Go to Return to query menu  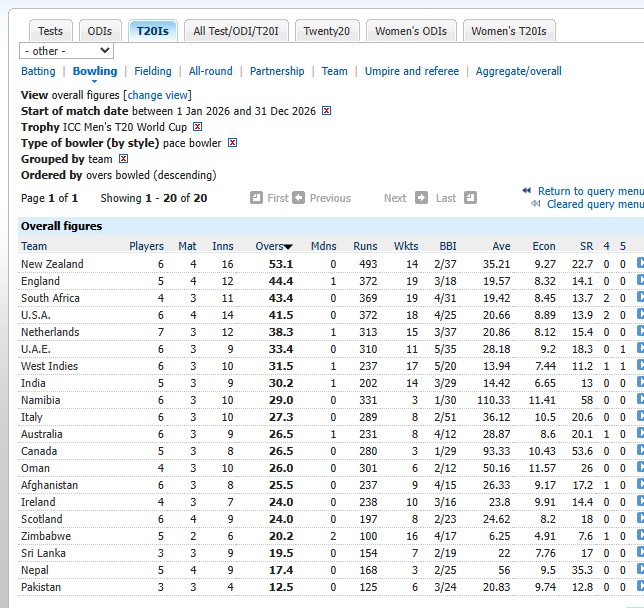(x=589, y=191)
